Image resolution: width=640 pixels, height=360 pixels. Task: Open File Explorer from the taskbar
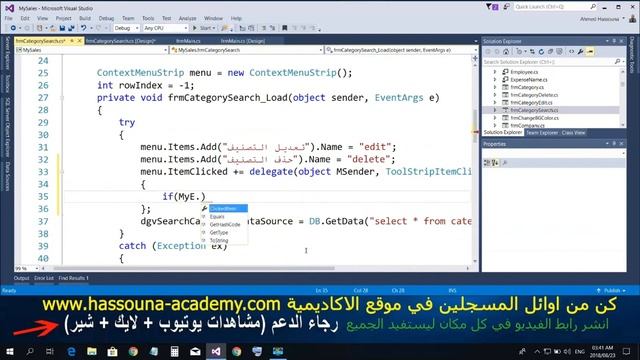click(x=92, y=351)
